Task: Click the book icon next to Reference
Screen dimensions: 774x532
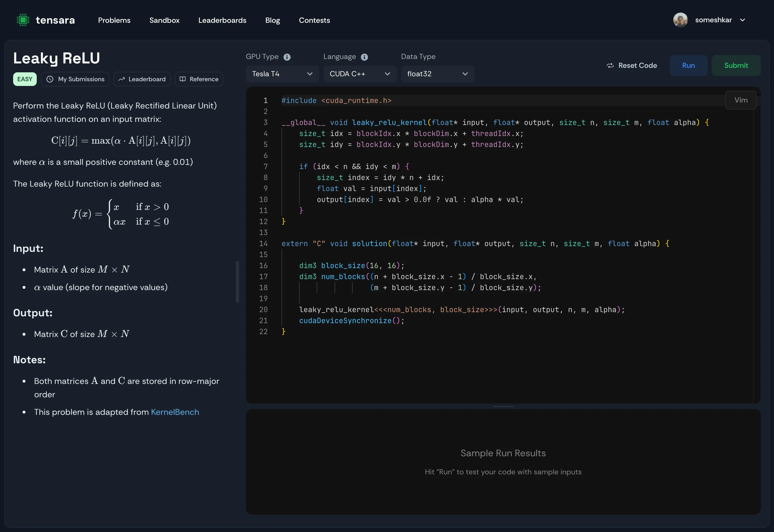Action: pos(183,79)
